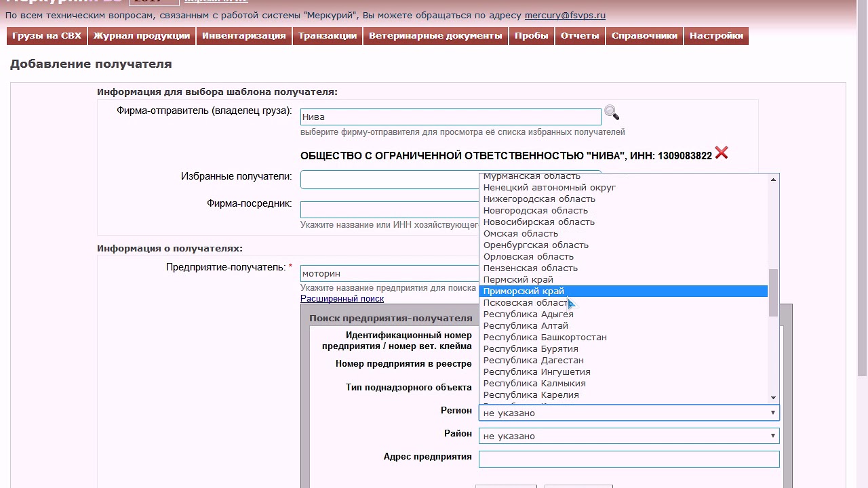Screen dimensions: 868x488
Task: Open the Настройки menu
Action: coord(716,36)
